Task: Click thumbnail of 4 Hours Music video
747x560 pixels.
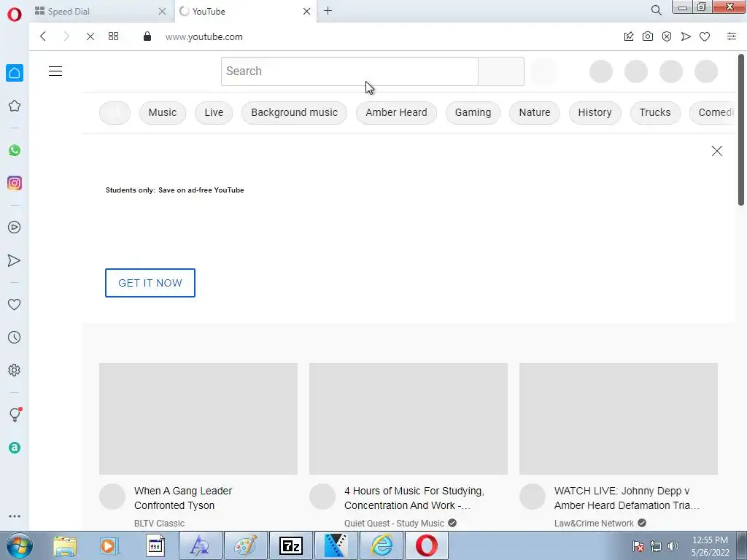Action: [x=409, y=419]
